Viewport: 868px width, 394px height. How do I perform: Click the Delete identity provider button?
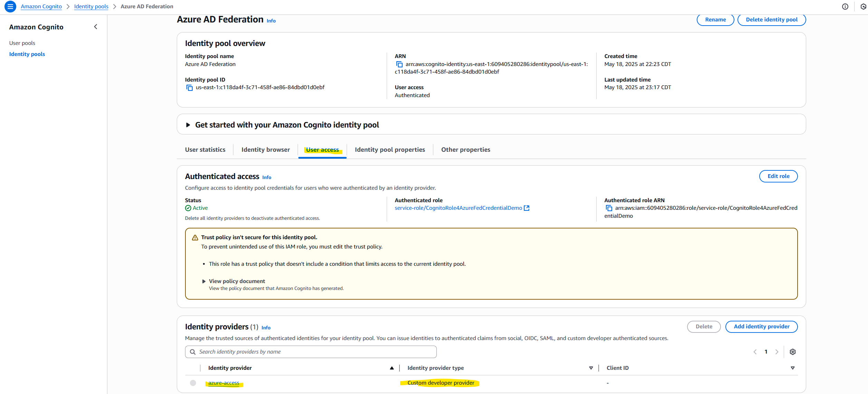(x=704, y=327)
